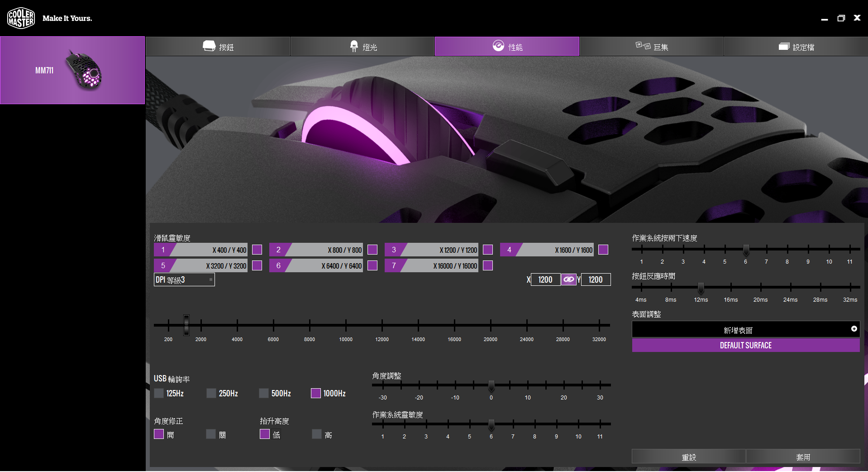Select the 500Hz USB polling rate
This screenshot has height=472, width=868.
pyautogui.click(x=264, y=393)
